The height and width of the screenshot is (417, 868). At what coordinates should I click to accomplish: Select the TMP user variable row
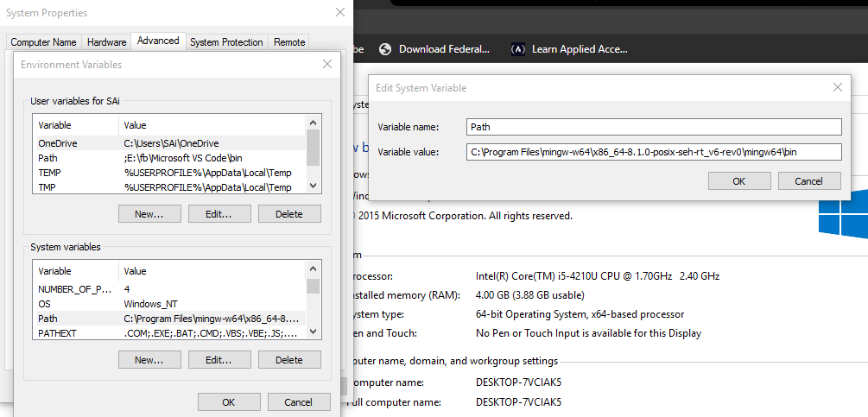coord(170,187)
